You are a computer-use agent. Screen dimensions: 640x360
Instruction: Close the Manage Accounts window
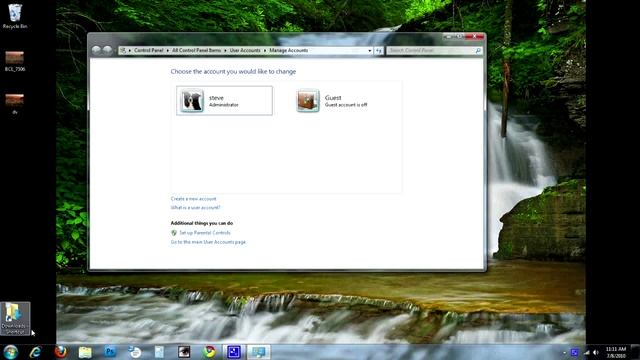(475, 37)
